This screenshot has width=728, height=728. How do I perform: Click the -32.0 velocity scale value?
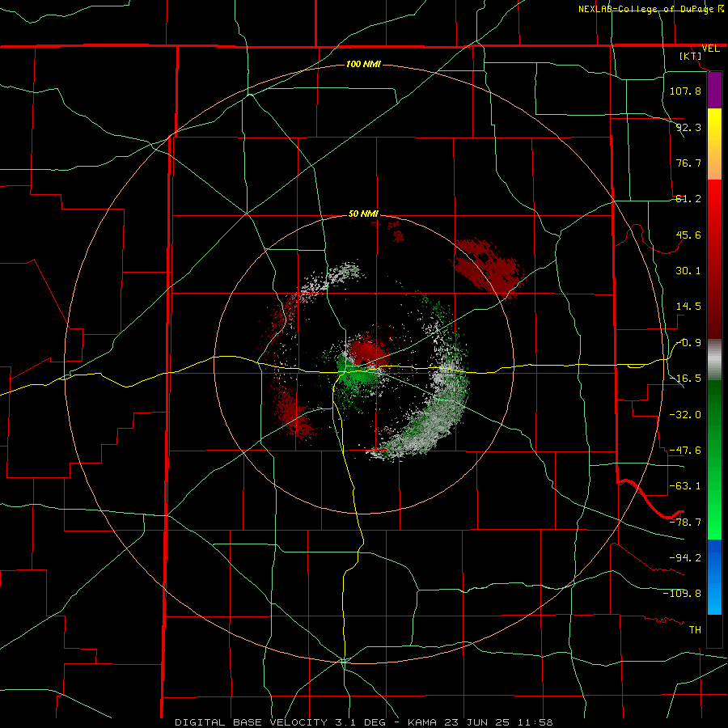pyautogui.click(x=685, y=415)
